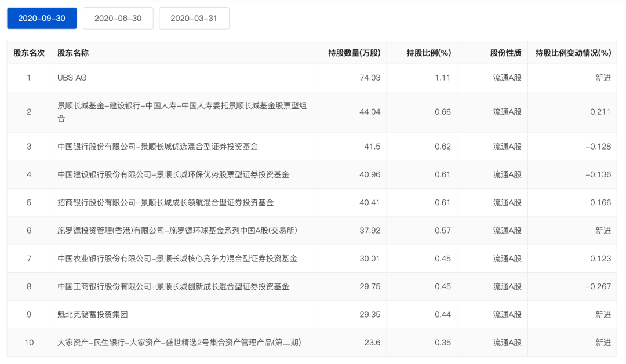This screenshot has width=626, height=364.
Task: Click holding quantity 40.41
Action: [370, 203]
